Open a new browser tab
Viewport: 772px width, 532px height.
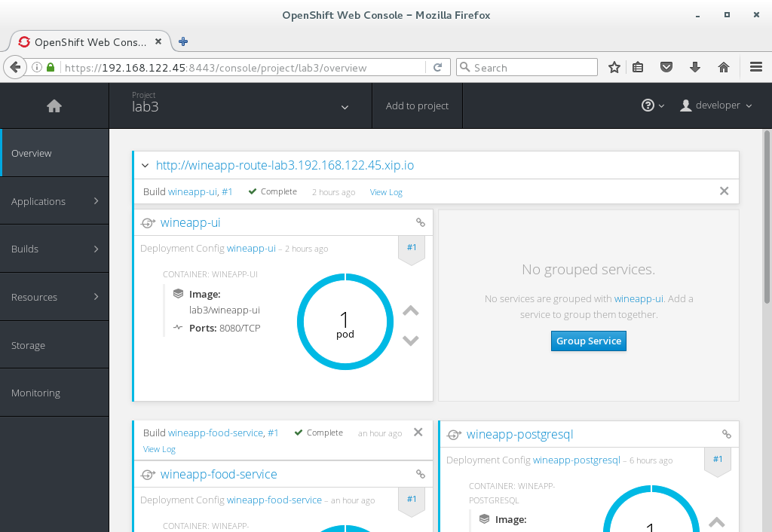183,42
